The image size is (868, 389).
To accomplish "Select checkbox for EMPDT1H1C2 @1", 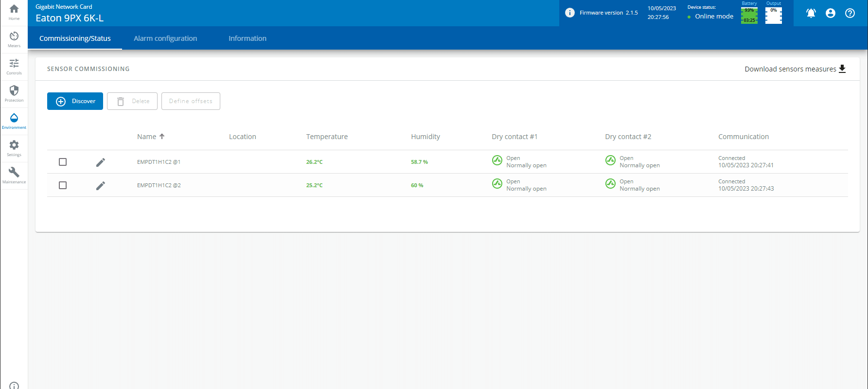I will [63, 162].
